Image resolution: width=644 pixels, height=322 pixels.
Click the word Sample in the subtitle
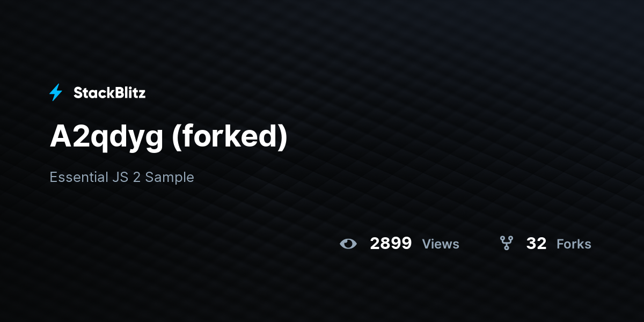click(x=170, y=178)
